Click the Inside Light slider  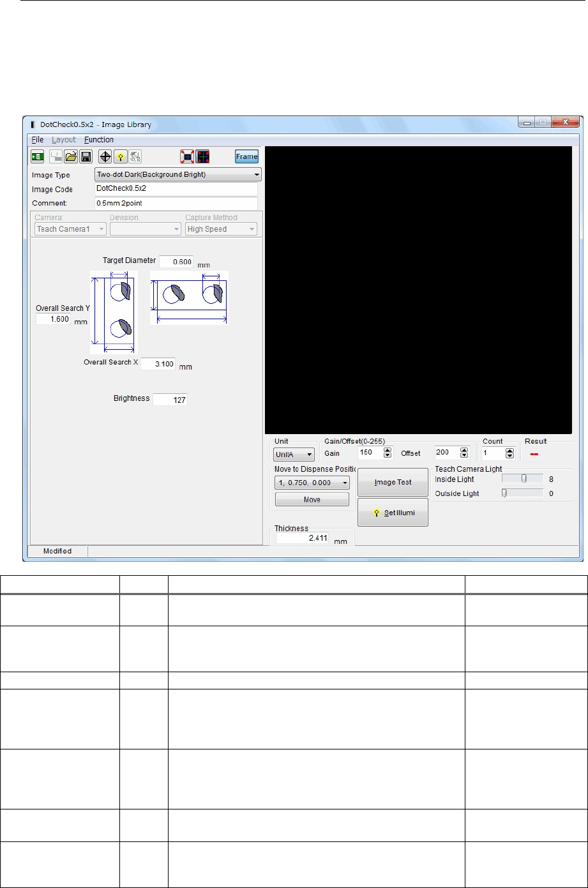tap(522, 478)
